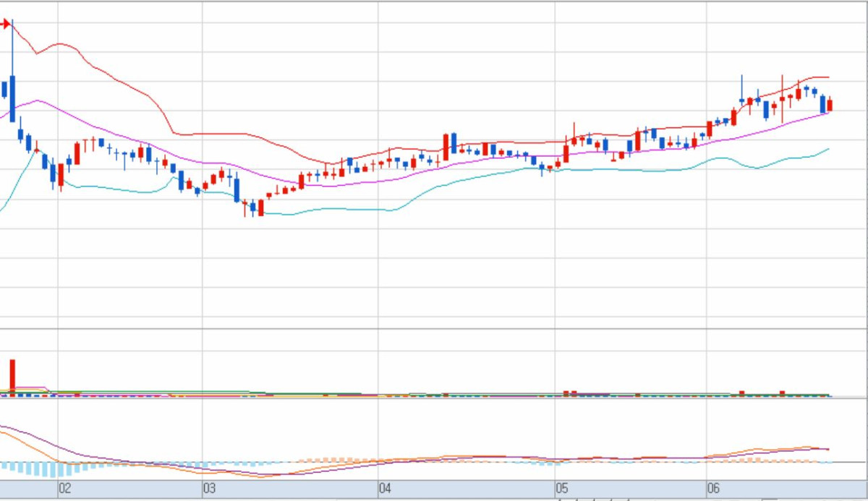Click the divider between volume and MACD panels
The image size is (868, 501).
coord(434,398)
